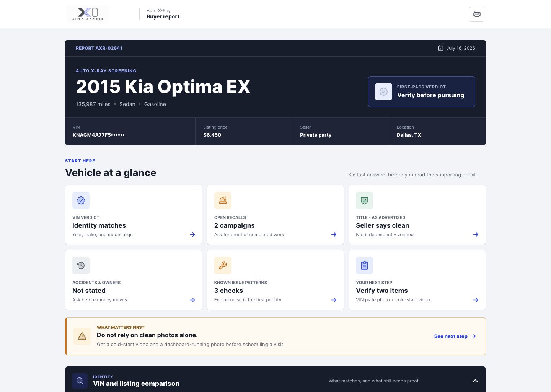Click the print report icon button
551x392 pixels.
[x=477, y=14]
